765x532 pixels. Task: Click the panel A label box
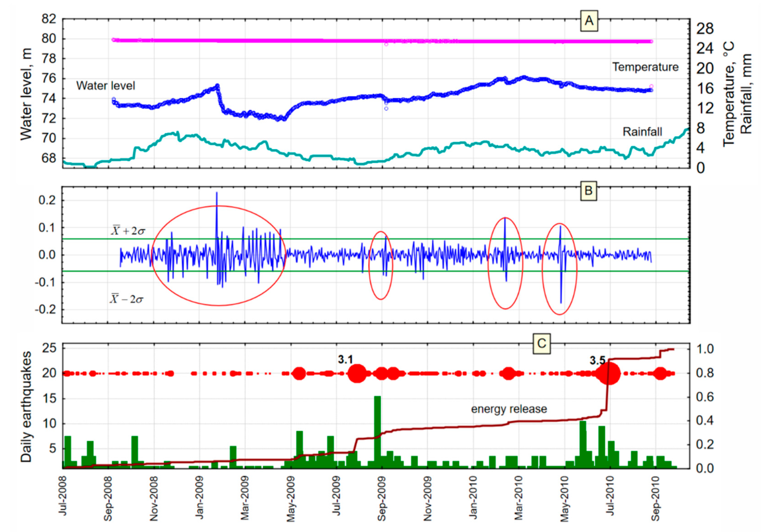pyautogui.click(x=589, y=21)
